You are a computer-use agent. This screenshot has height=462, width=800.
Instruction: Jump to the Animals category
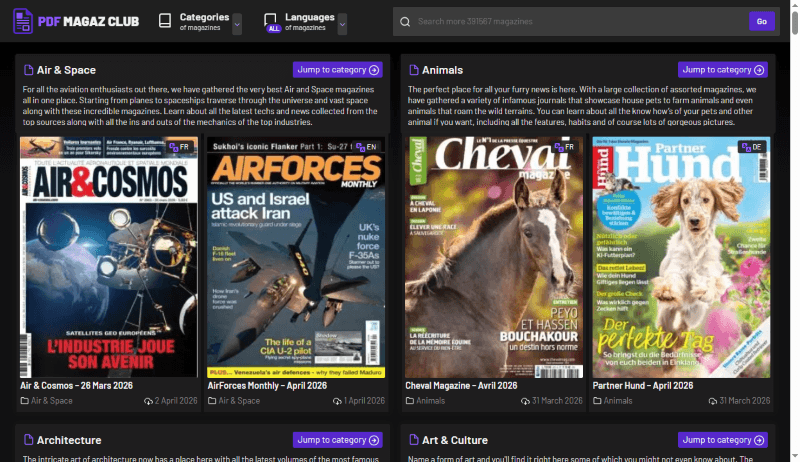click(x=723, y=70)
